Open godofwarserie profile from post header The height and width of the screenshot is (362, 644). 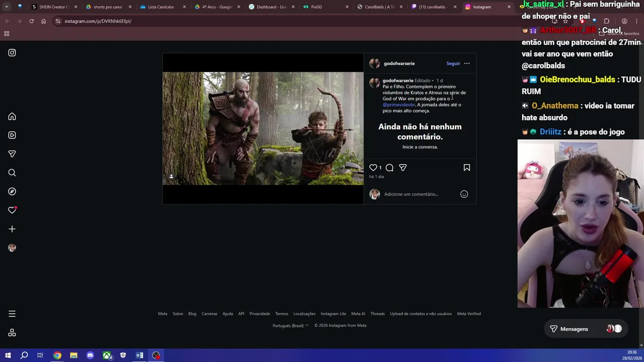399,63
